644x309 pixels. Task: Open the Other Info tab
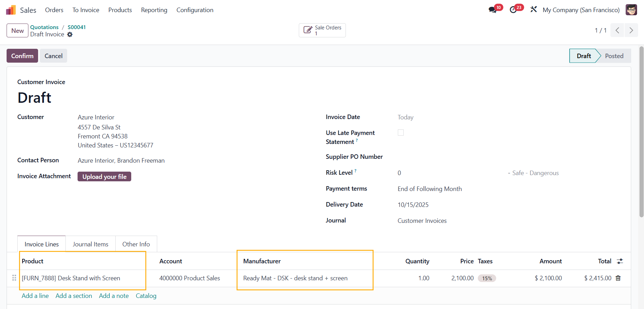[x=136, y=244]
